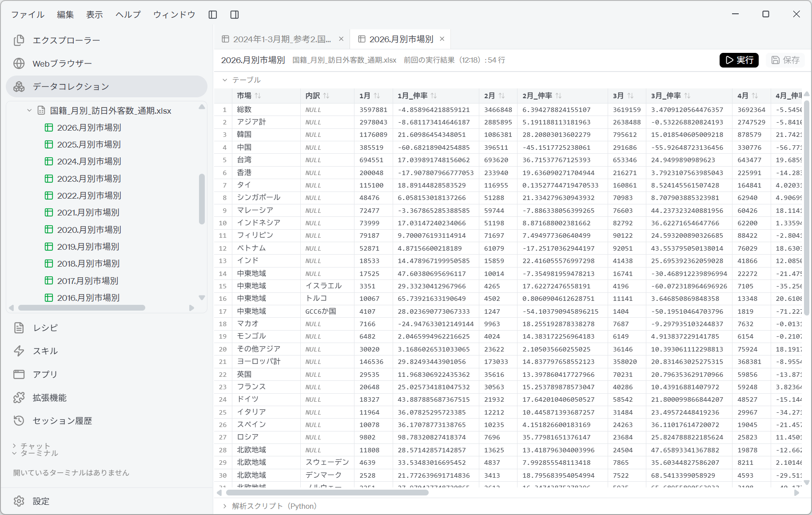This screenshot has height=515, width=812.
Task: Click the table's horizontal scrollbar thumb
Action: point(327,492)
